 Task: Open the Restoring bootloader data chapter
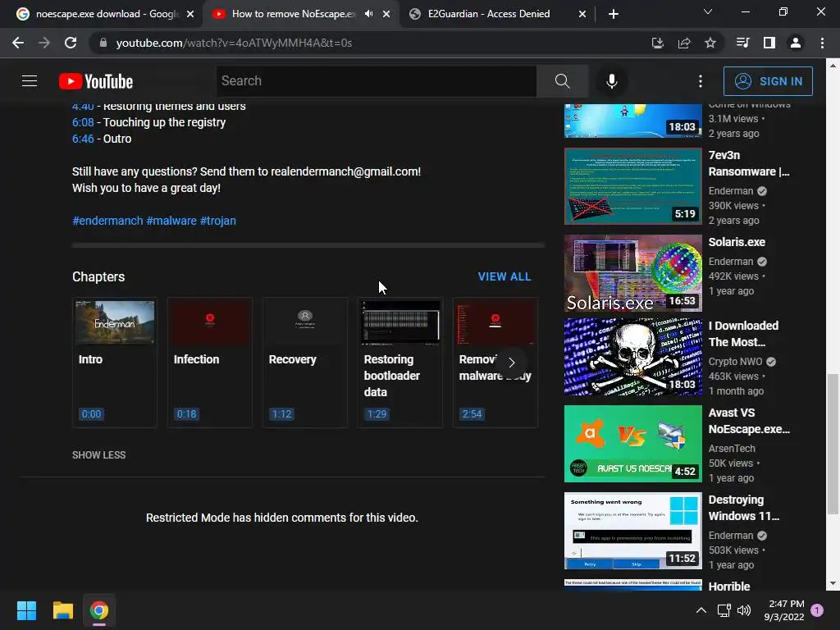click(x=400, y=363)
